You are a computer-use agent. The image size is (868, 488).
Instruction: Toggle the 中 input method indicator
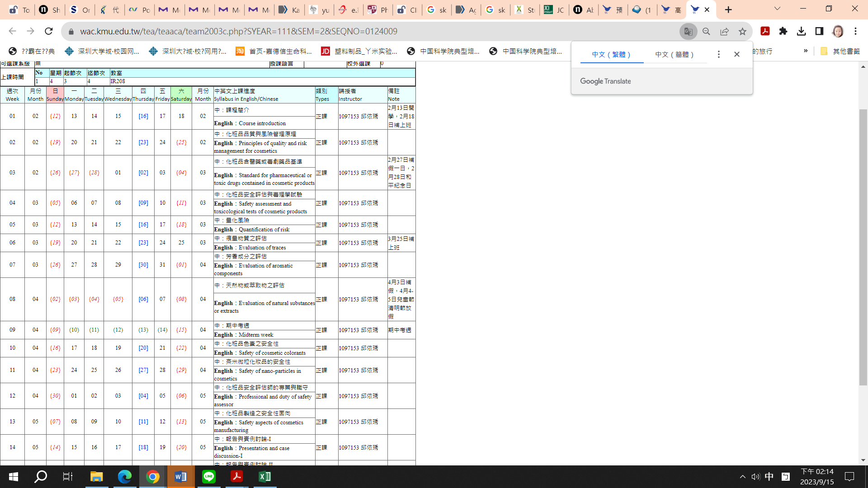click(x=769, y=477)
